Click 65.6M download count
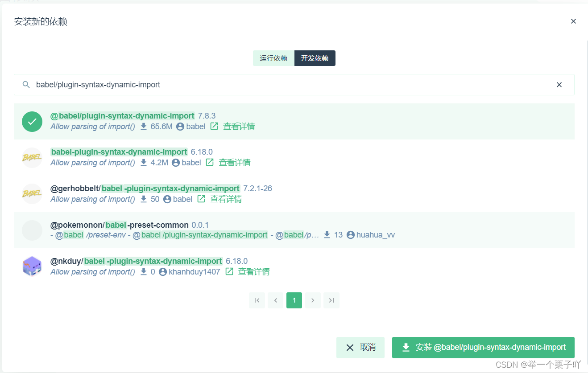The width and height of the screenshot is (588, 373). (161, 127)
